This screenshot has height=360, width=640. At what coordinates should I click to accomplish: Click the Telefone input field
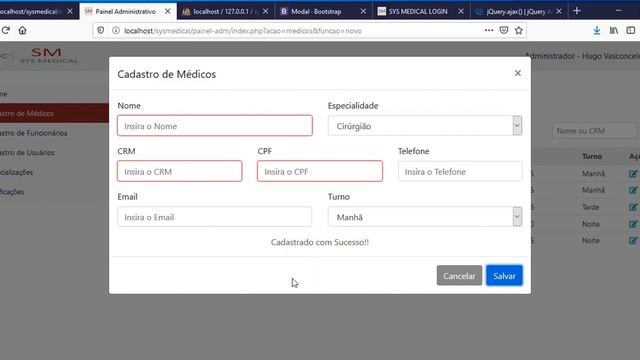click(460, 171)
